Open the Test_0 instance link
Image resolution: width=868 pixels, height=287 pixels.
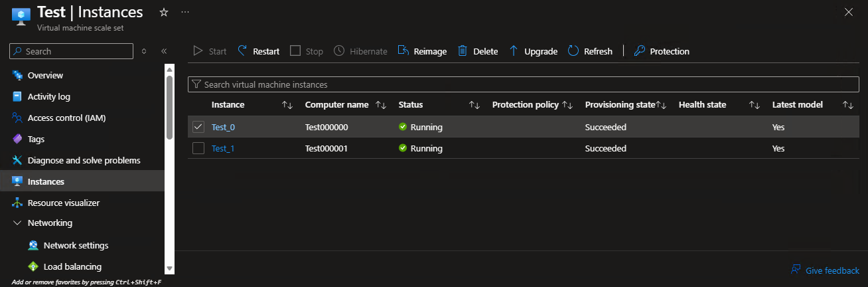(x=223, y=127)
